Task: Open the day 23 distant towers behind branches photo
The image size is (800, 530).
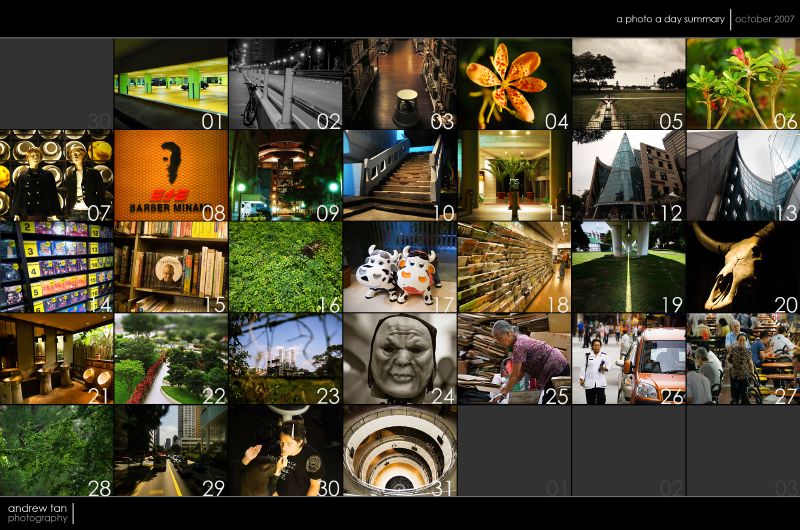Action: coord(286,359)
